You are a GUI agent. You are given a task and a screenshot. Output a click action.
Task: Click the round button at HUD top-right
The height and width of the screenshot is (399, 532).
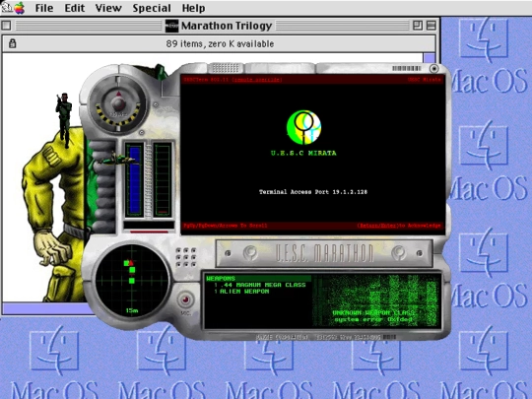tap(433, 69)
